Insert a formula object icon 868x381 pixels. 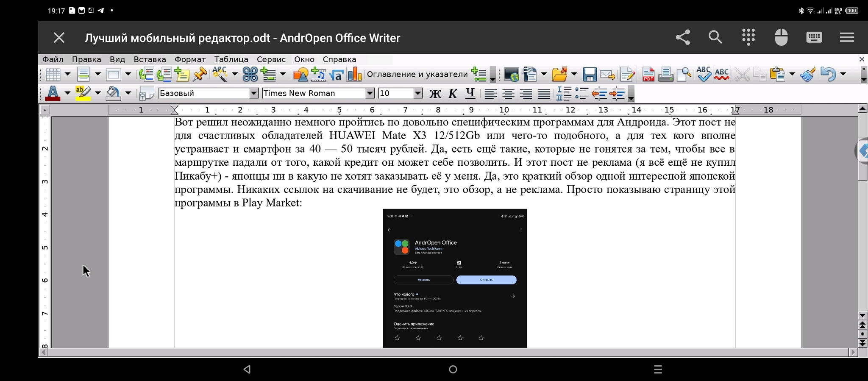click(337, 75)
